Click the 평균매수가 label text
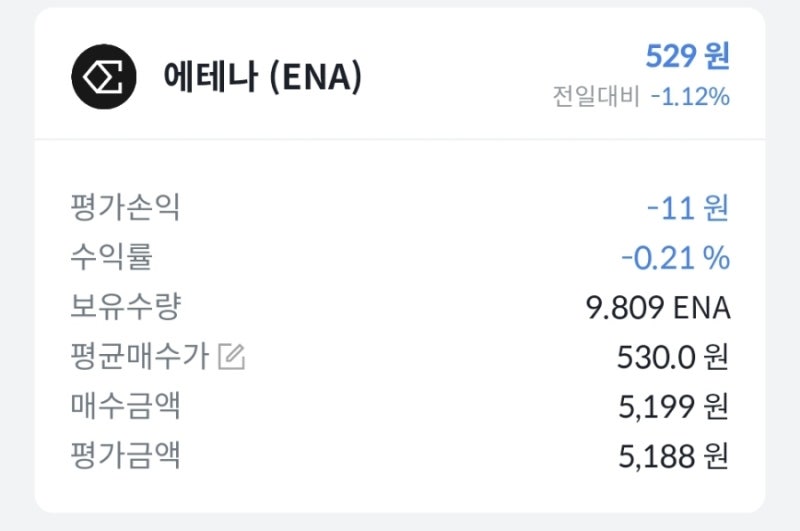This screenshot has width=800, height=531. pyautogui.click(x=139, y=356)
